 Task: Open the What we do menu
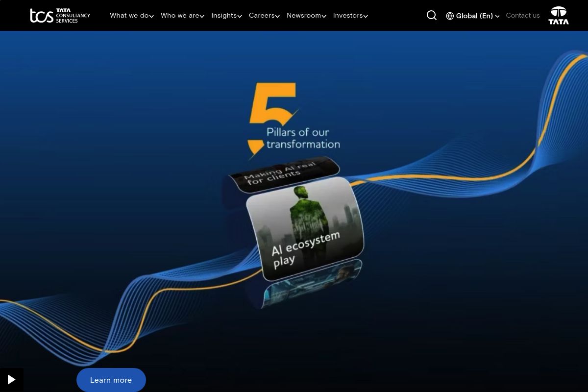[129, 15]
